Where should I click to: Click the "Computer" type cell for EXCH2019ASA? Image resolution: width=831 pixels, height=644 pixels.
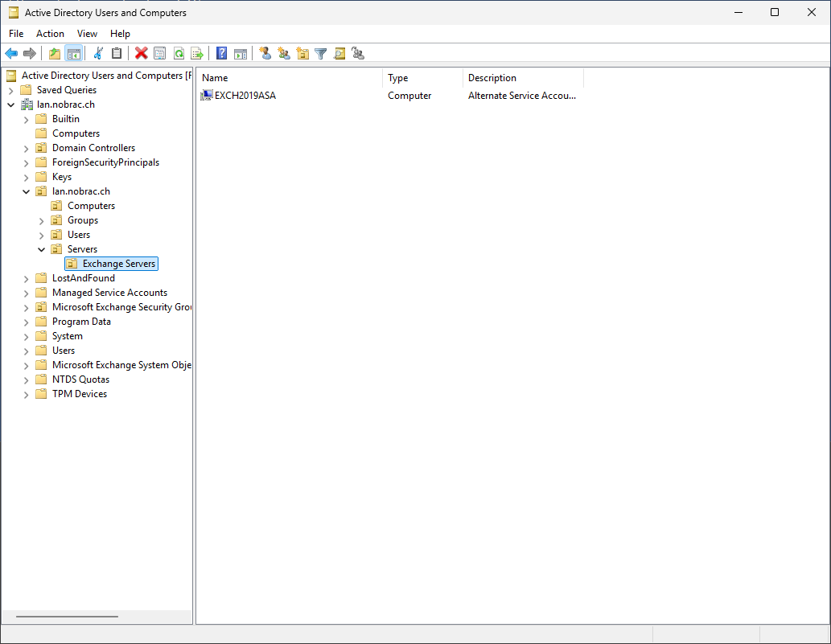[409, 96]
